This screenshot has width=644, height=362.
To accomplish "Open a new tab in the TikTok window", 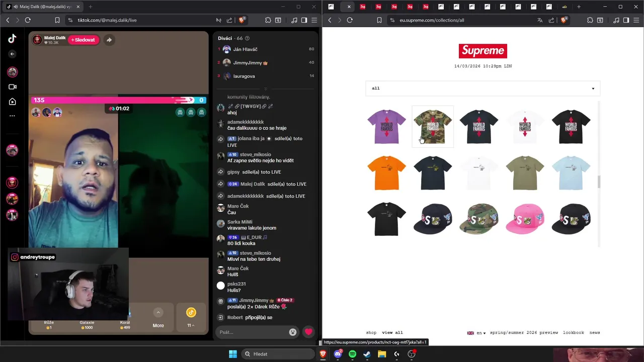I will 91,7.
